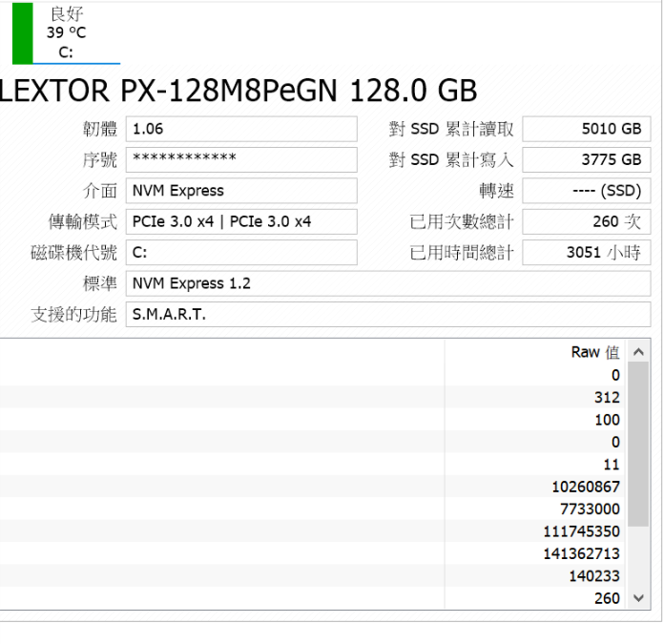The image size is (664, 644).
Task: Click the standard field NVM Express 1.2
Action: tap(388, 283)
